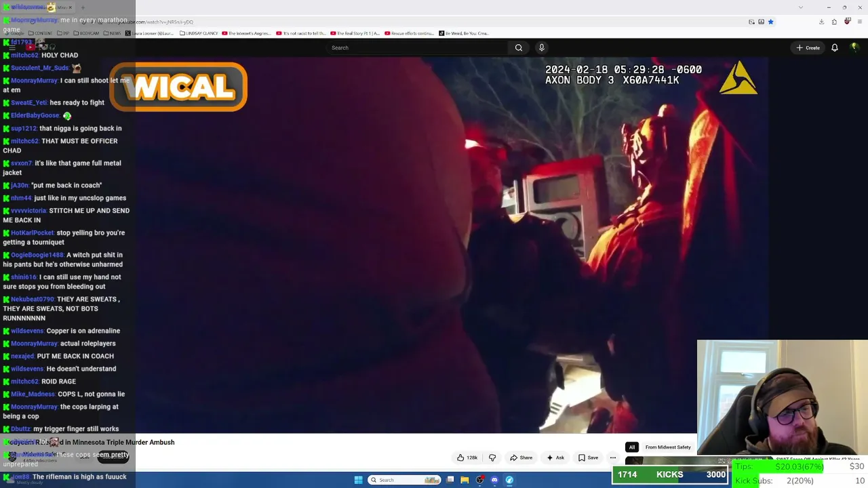Open the YouTube account avatar menu
This screenshot has height=488, width=868.
click(854, 47)
